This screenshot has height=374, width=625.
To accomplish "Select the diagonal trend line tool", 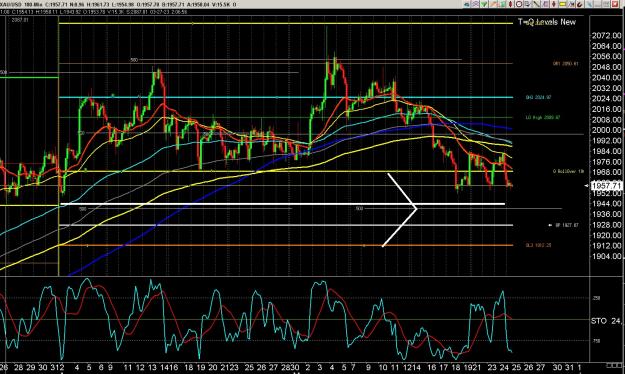I will click(x=536, y=4).
